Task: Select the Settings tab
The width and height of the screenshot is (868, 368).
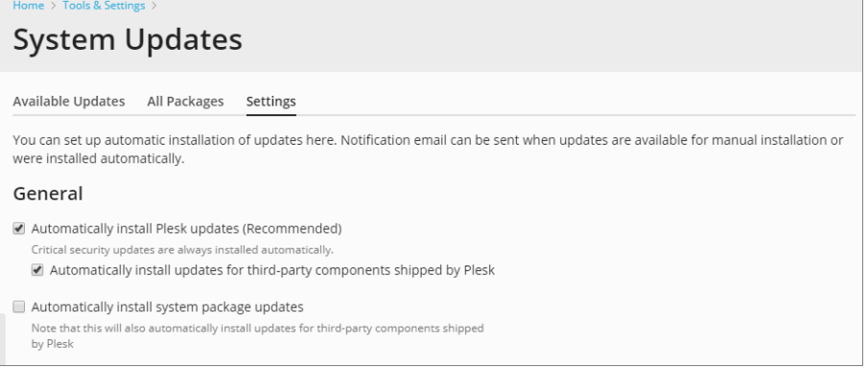Action: coord(271,102)
